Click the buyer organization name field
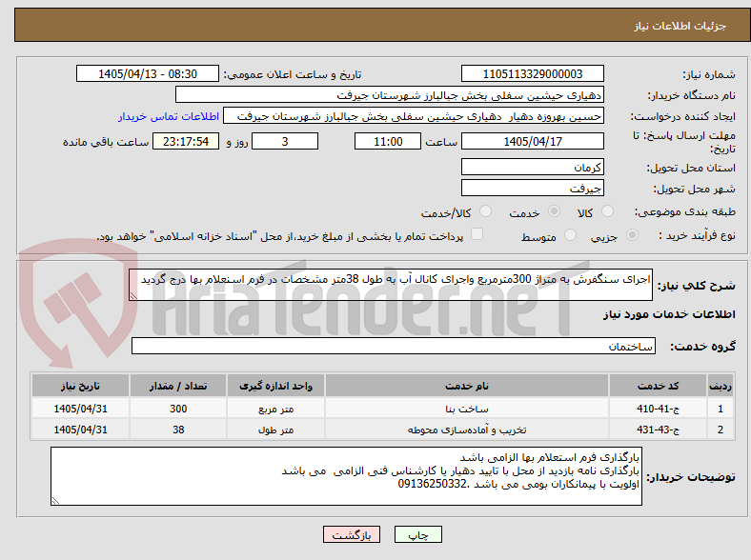The height and width of the screenshot is (560, 751). (390, 95)
